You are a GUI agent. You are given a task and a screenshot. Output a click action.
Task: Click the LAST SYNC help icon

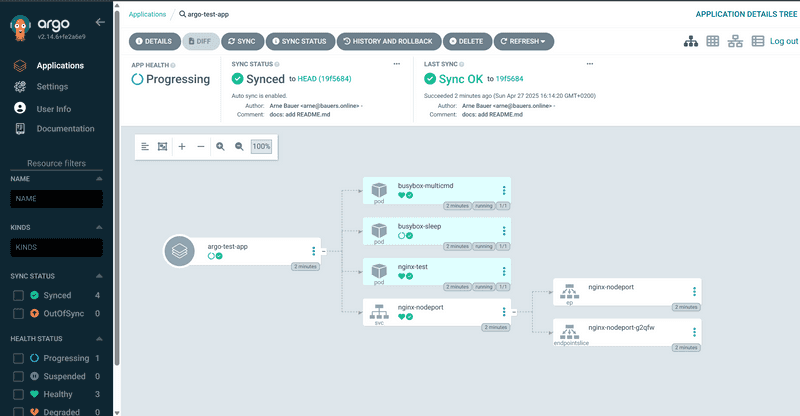[462, 64]
